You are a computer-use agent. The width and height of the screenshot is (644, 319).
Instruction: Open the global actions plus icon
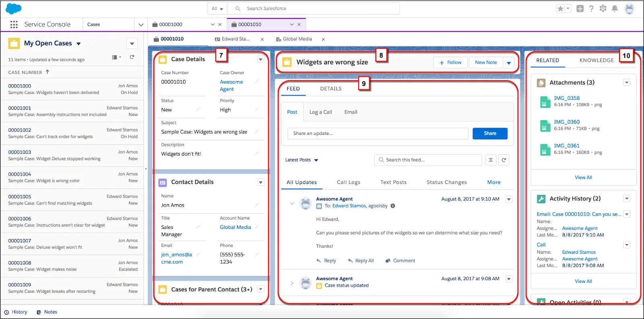click(580, 8)
